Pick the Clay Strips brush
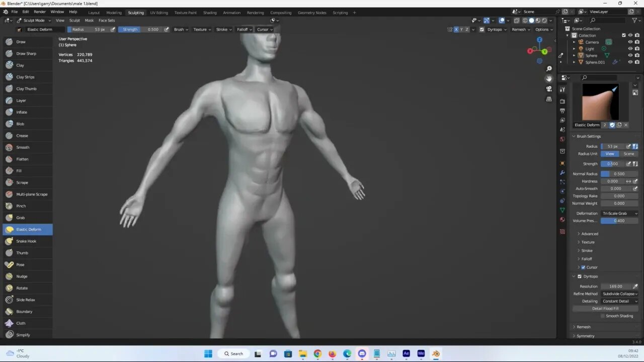The width and height of the screenshot is (644, 362). [28, 77]
